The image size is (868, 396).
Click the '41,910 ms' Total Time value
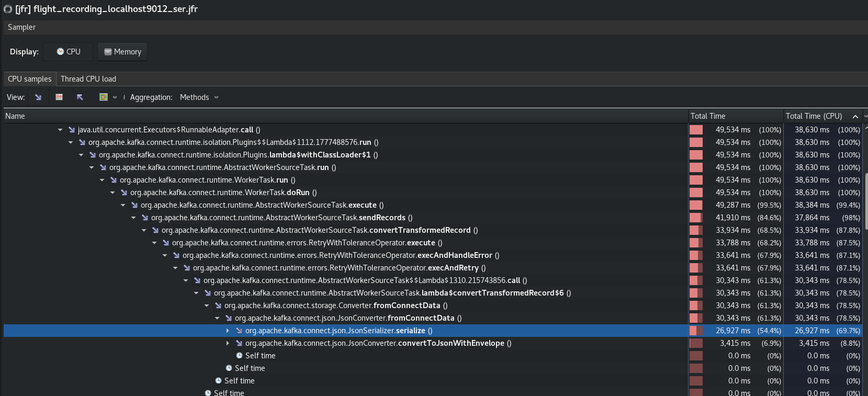pos(733,218)
